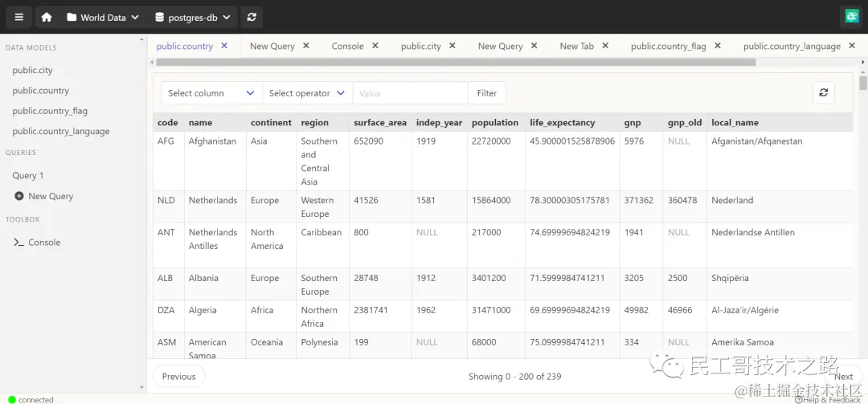
Task: Open public.country data model in sidebar
Action: (x=40, y=90)
